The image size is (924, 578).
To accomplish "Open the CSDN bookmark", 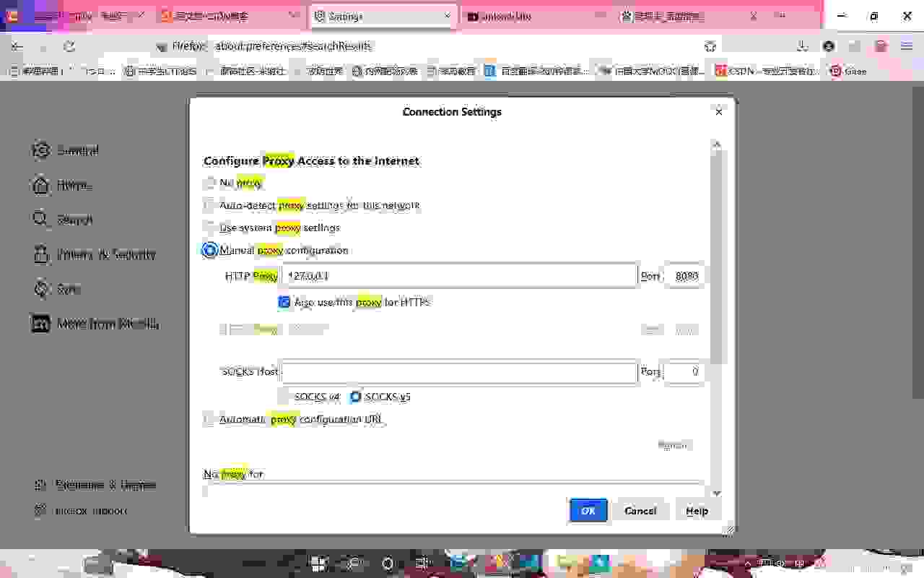I will pyautogui.click(x=767, y=71).
